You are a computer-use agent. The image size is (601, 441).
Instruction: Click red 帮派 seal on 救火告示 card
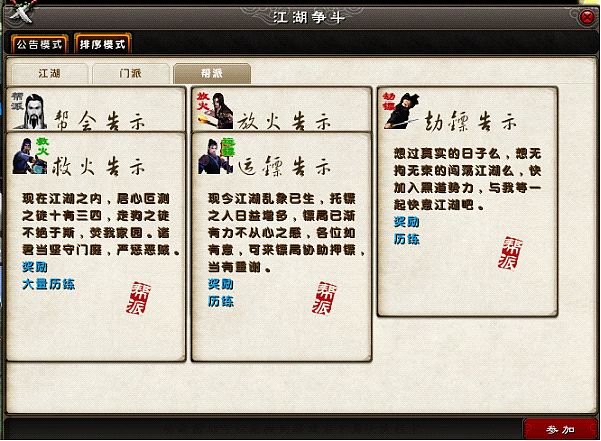click(138, 298)
